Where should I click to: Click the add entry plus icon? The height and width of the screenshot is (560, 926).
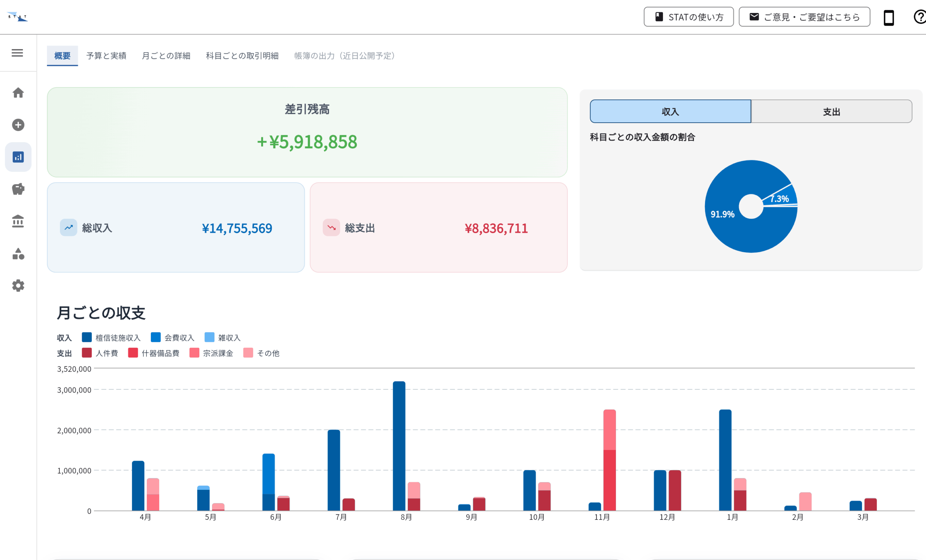pyautogui.click(x=18, y=125)
